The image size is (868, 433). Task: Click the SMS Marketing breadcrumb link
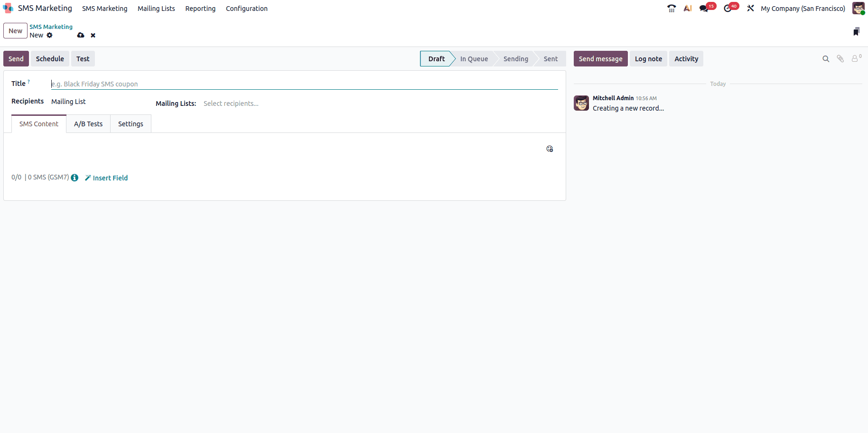[51, 27]
